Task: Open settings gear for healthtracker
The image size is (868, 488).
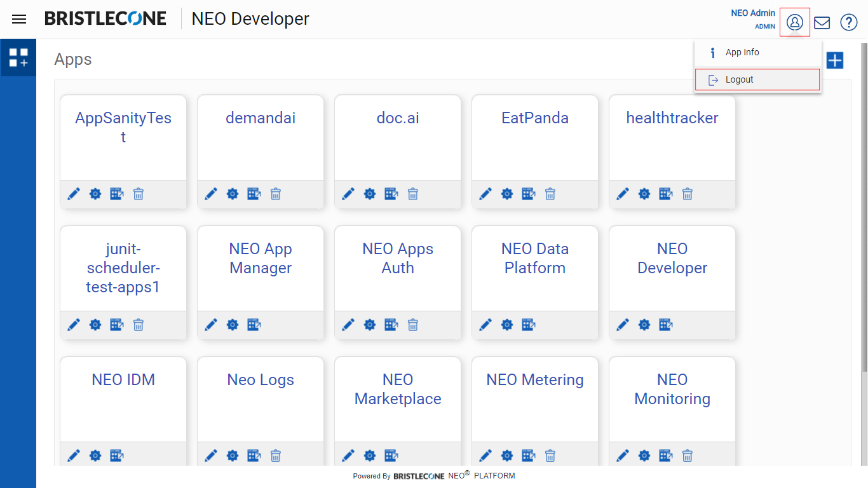Action: [644, 194]
